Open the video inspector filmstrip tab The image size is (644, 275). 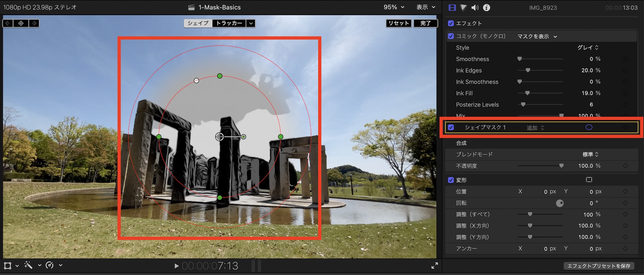tap(452, 7)
